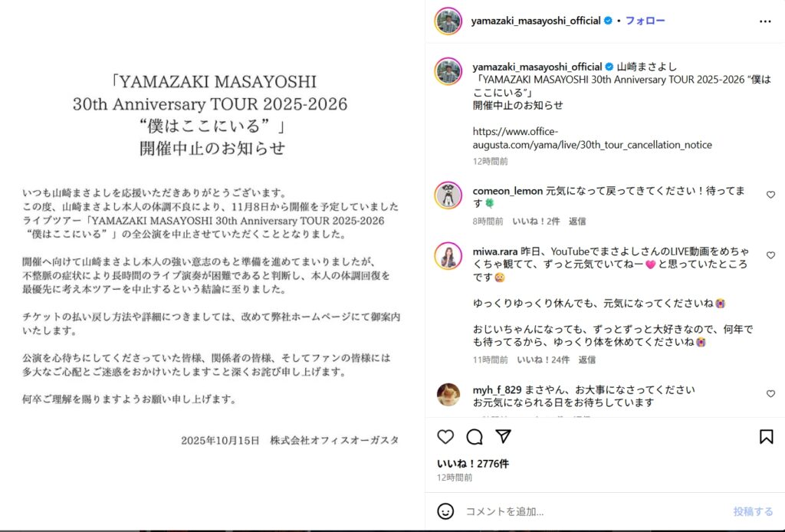Click 返信 under miwa.rara's comment
Viewport: 785px width, 532px height.
[x=587, y=360]
